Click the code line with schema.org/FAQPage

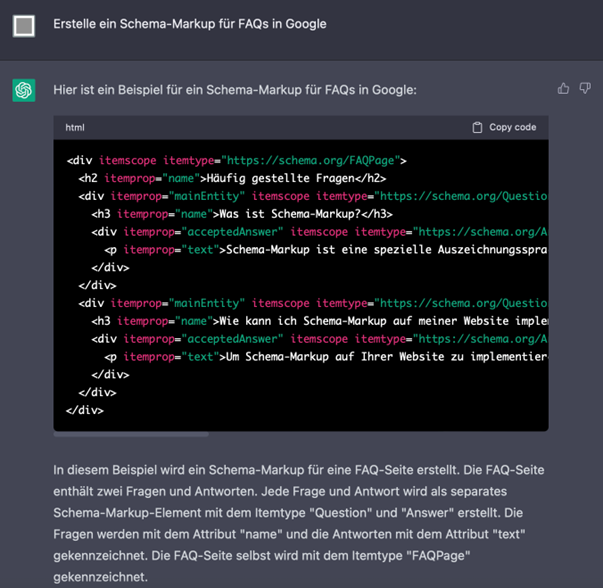click(237, 160)
